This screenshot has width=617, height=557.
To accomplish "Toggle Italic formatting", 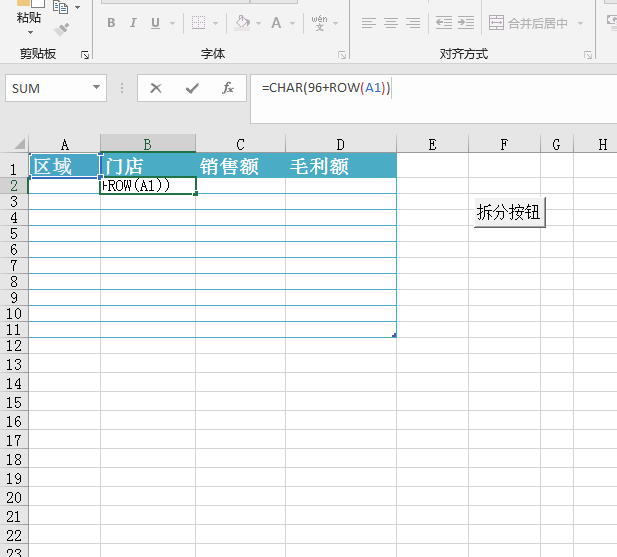I will pyautogui.click(x=133, y=23).
